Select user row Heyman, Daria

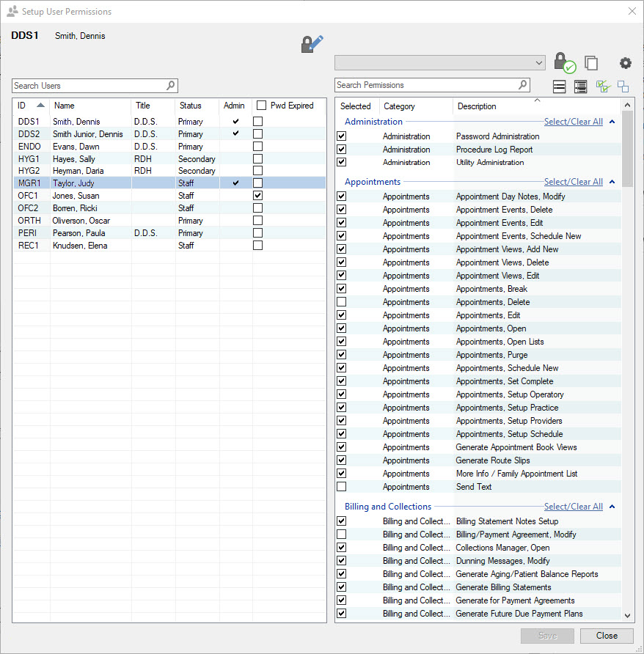click(169, 171)
